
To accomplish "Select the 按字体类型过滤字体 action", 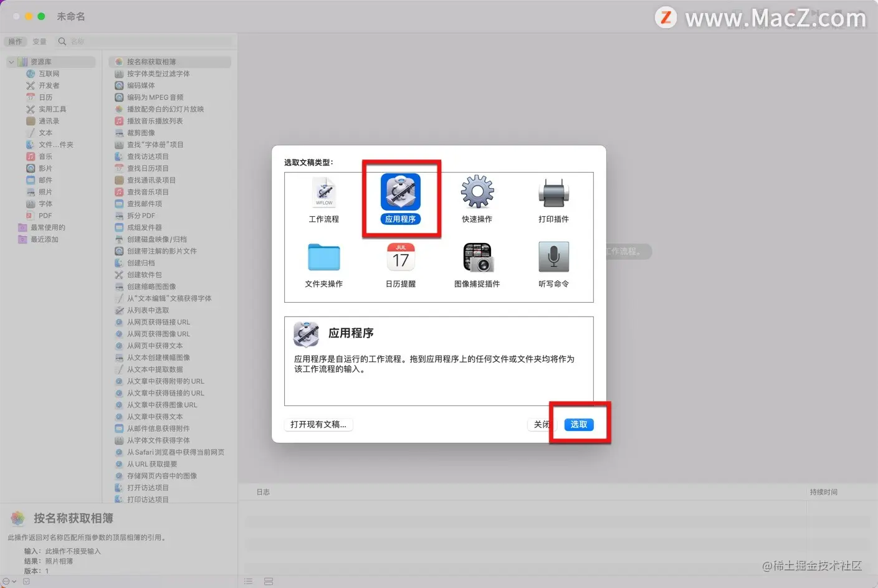I will [x=158, y=73].
